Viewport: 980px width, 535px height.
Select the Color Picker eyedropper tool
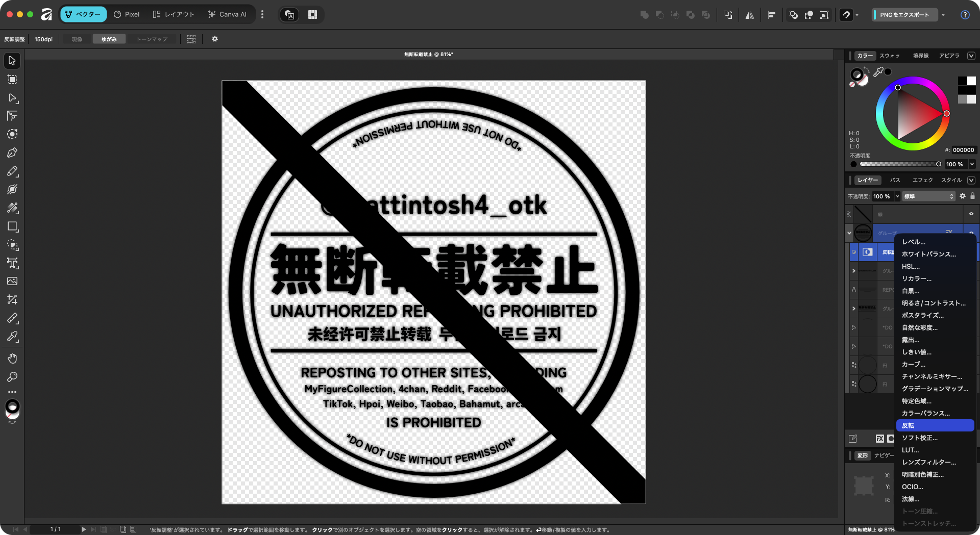[12, 337]
